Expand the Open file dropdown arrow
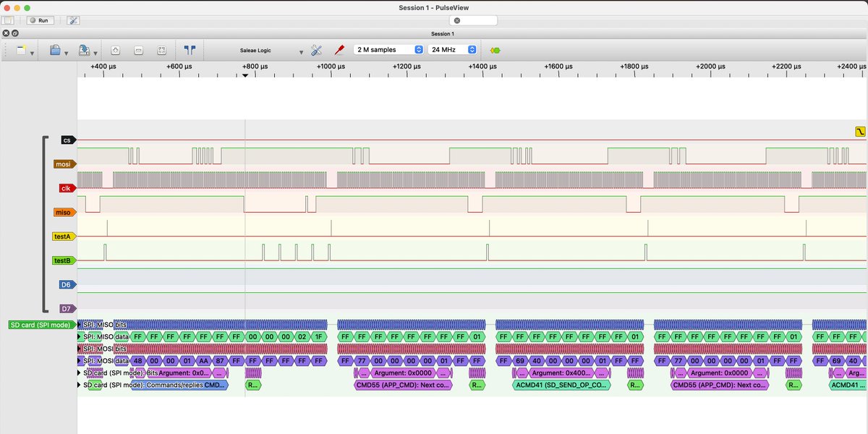Viewport: 868px width, 434px height. 66,53
